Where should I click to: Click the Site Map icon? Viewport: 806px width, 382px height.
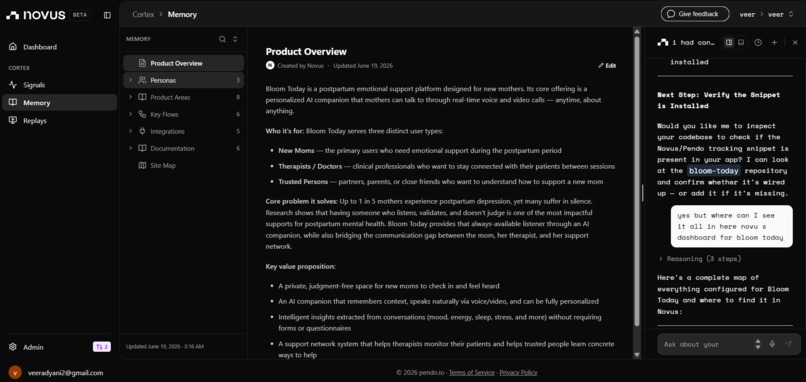click(142, 166)
